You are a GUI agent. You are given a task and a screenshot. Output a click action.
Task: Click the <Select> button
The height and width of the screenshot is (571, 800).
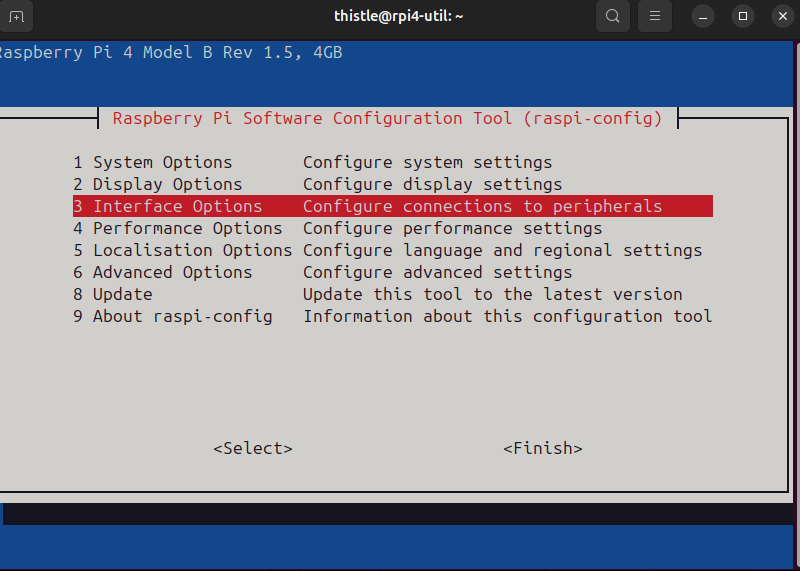pos(253,448)
